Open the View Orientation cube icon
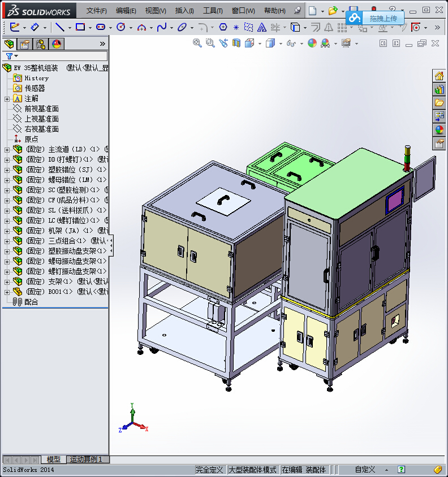The image size is (448, 477). (x=249, y=43)
